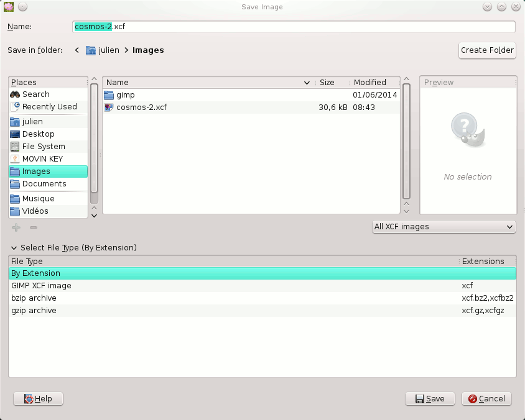Click the Desktop monitor icon in Places
This screenshot has height=420, width=525.
[x=15, y=134]
